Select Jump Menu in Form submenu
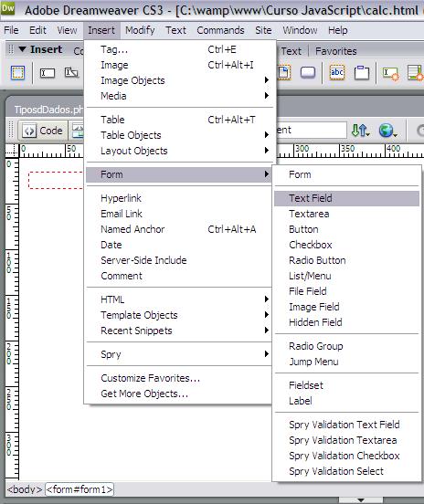Screen dimensions: 424x504 tap(347, 362)
